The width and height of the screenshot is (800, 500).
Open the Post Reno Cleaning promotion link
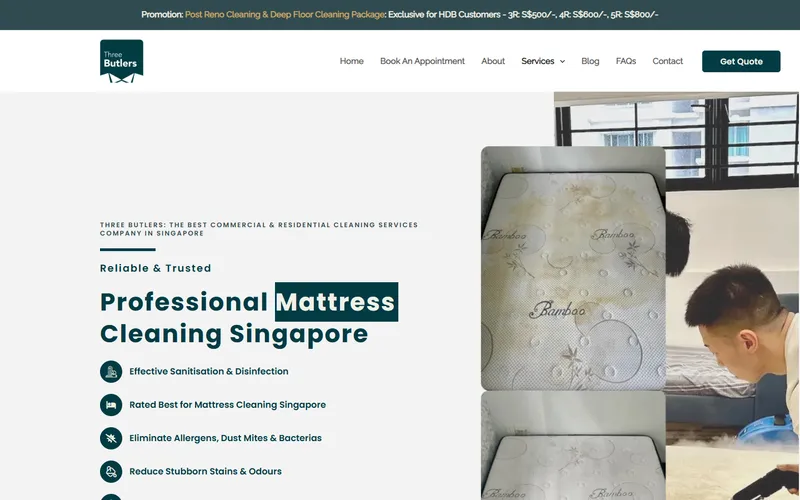point(285,14)
